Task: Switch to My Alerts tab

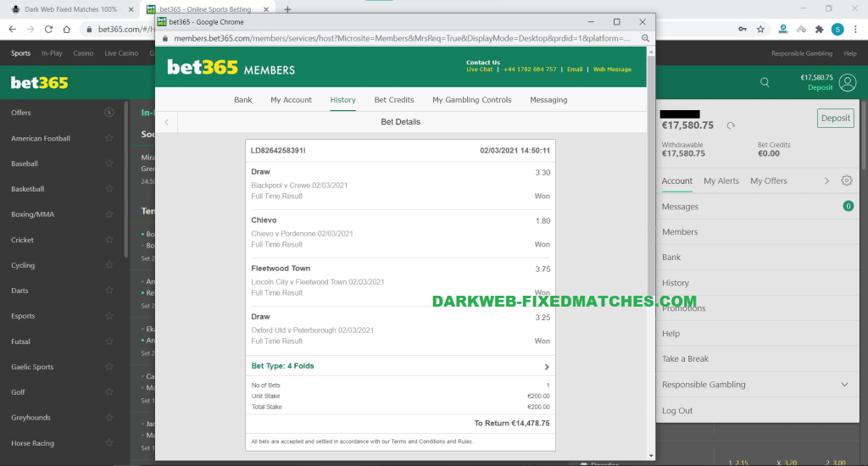Action: [x=721, y=181]
